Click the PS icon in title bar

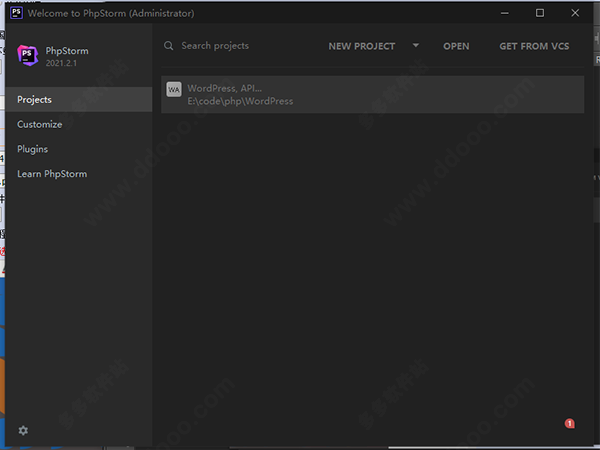tap(16, 13)
